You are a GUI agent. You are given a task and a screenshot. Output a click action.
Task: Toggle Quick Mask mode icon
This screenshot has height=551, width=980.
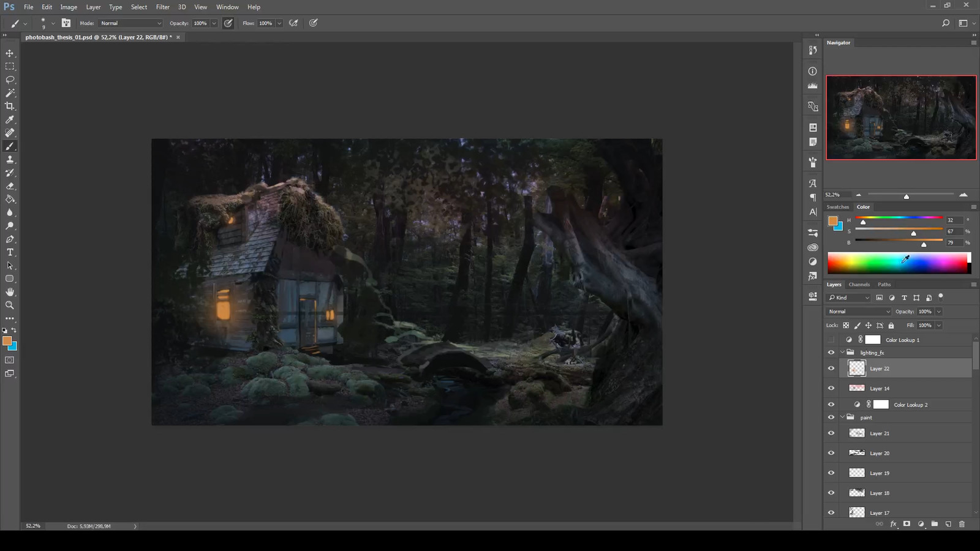(x=10, y=360)
